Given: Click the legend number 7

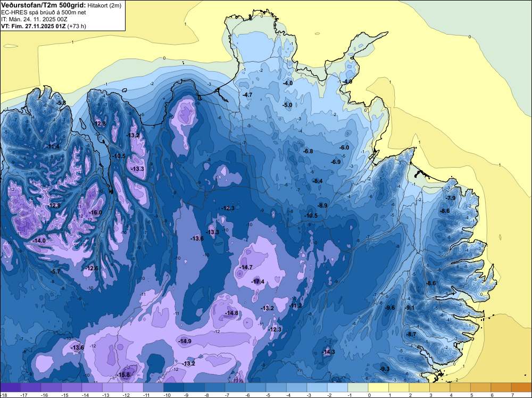Looking at the screenshot, I should (x=513, y=395).
